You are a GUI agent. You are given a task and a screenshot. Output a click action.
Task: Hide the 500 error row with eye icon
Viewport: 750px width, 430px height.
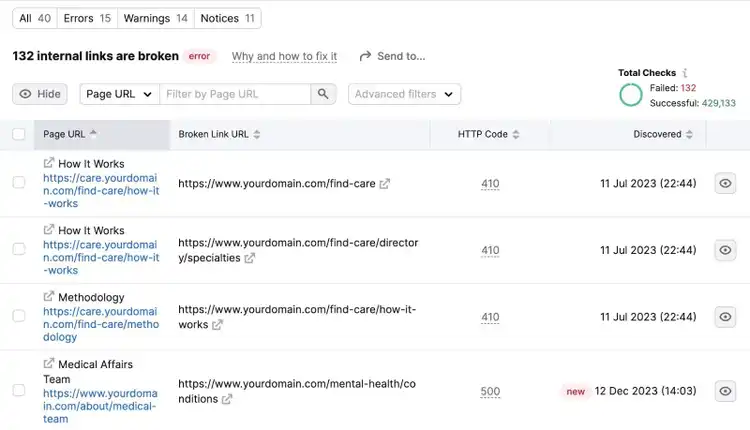click(x=725, y=391)
